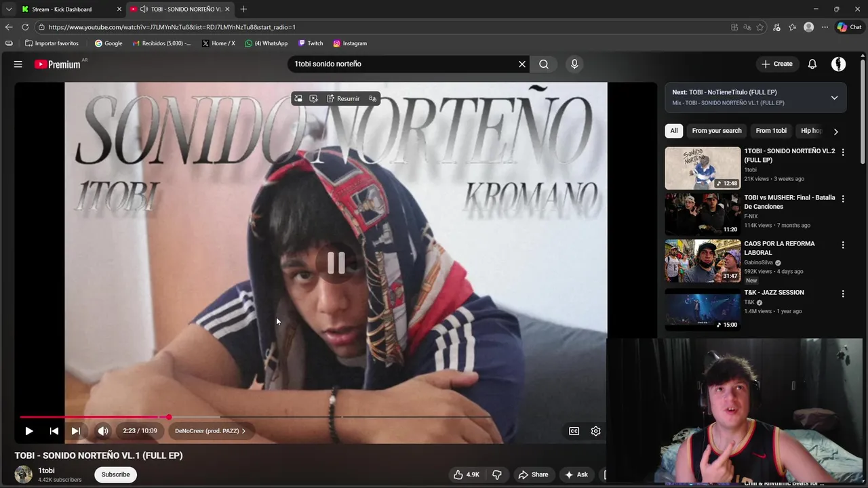Click the YouTube URL address bar
The height and width of the screenshot is (488, 868).
pyautogui.click(x=380, y=27)
